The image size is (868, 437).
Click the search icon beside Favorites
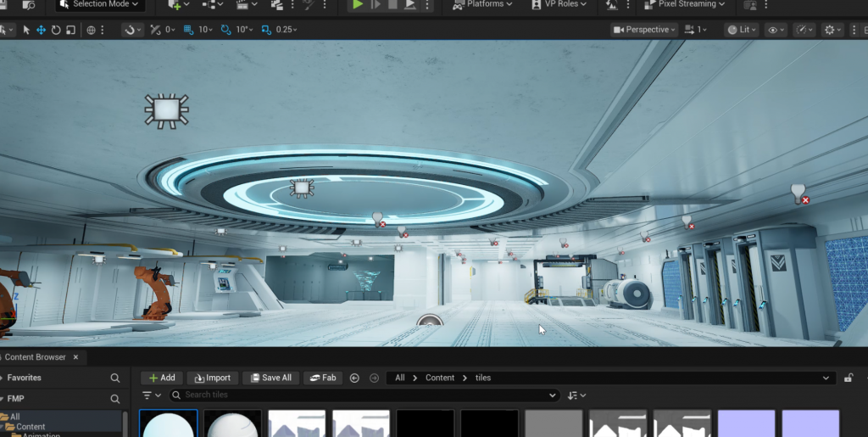pyautogui.click(x=115, y=378)
